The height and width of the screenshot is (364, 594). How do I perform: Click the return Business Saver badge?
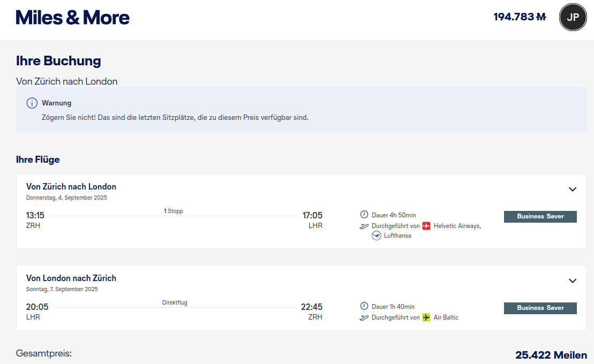540,308
